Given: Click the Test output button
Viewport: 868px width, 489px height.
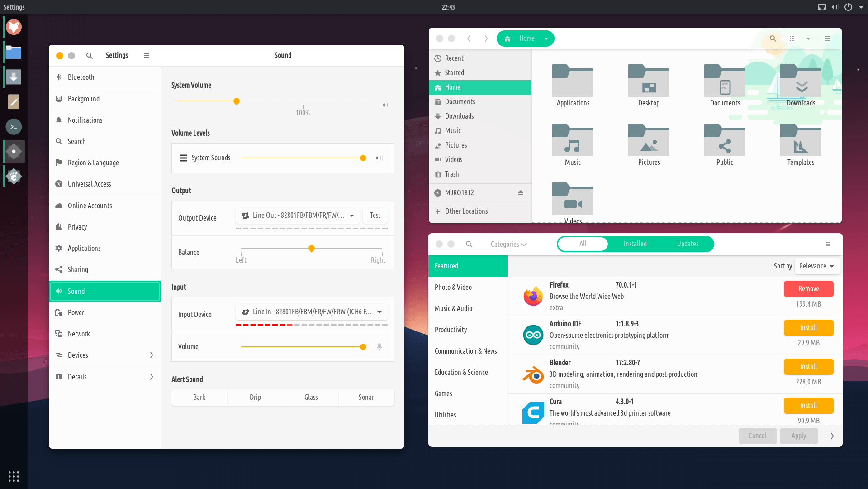Looking at the screenshot, I should (375, 216).
